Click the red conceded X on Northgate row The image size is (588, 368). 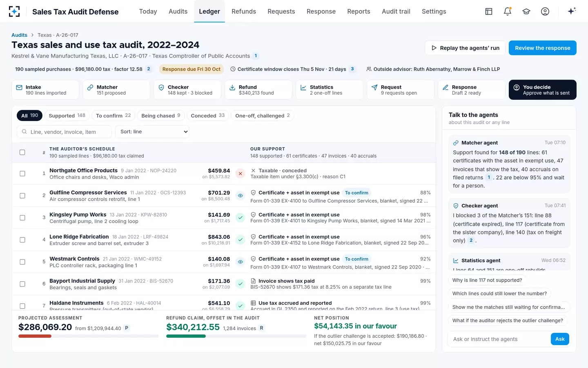(x=241, y=174)
